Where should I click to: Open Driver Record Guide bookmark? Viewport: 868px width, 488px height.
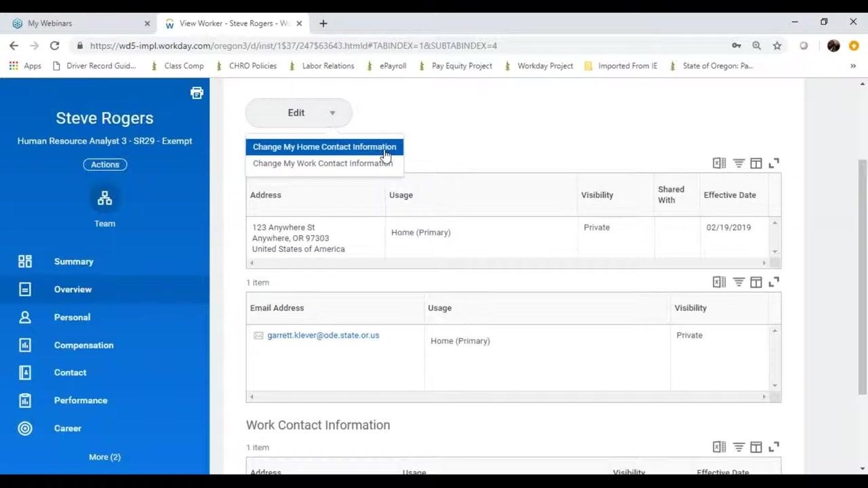(x=94, y=66)
